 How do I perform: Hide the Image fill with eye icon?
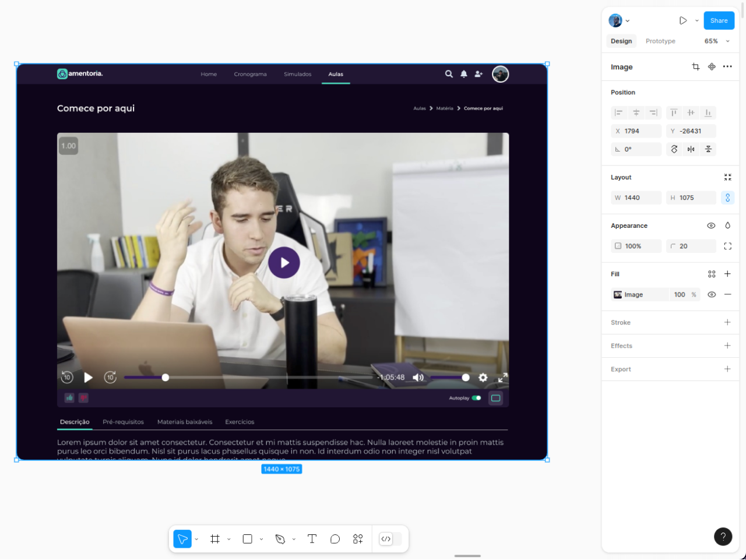click(711, 295)
